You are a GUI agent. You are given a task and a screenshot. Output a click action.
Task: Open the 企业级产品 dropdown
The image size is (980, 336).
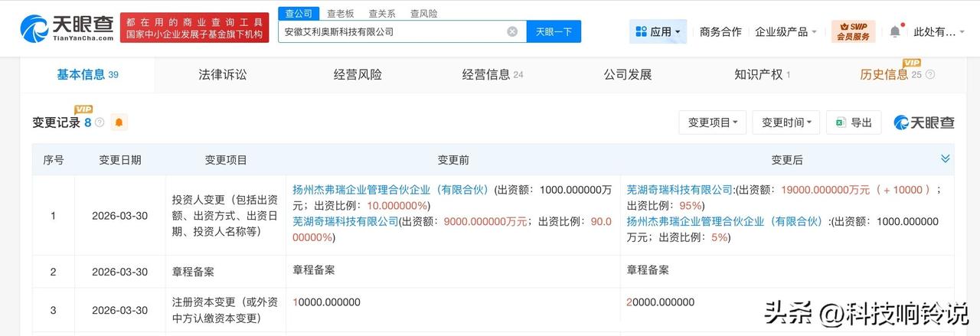(786, 31)
